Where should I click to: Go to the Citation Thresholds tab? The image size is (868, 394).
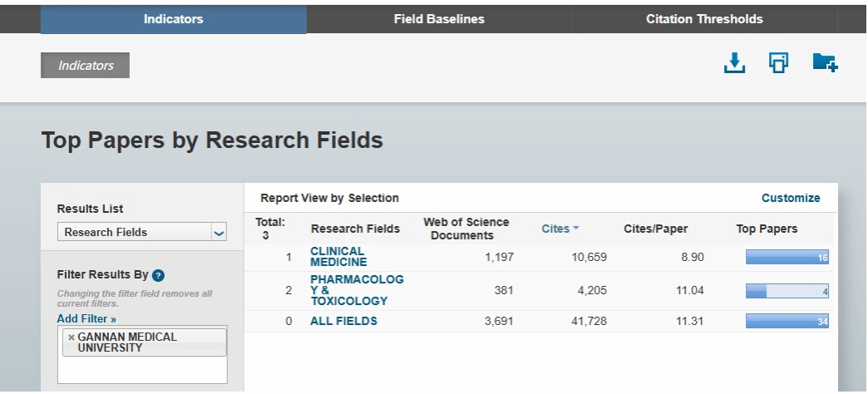pyautogui.click(x=704, y=19)
